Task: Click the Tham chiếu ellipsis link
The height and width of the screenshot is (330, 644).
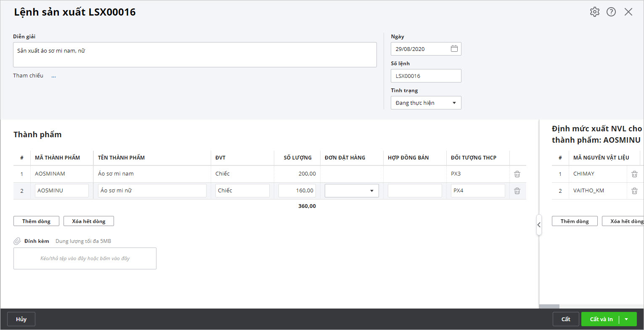Action: [53, 76]
